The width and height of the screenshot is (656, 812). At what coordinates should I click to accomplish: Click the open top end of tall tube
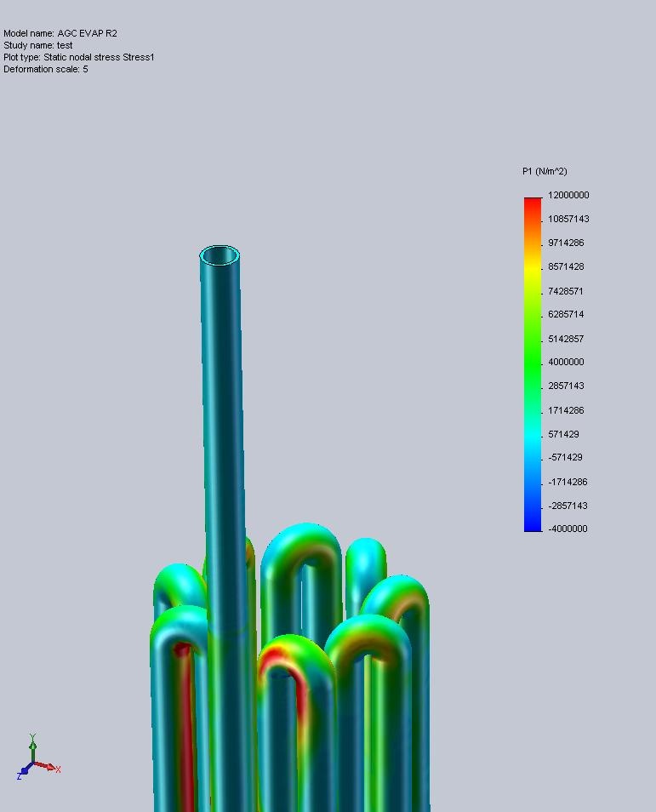tap(220, 256)
